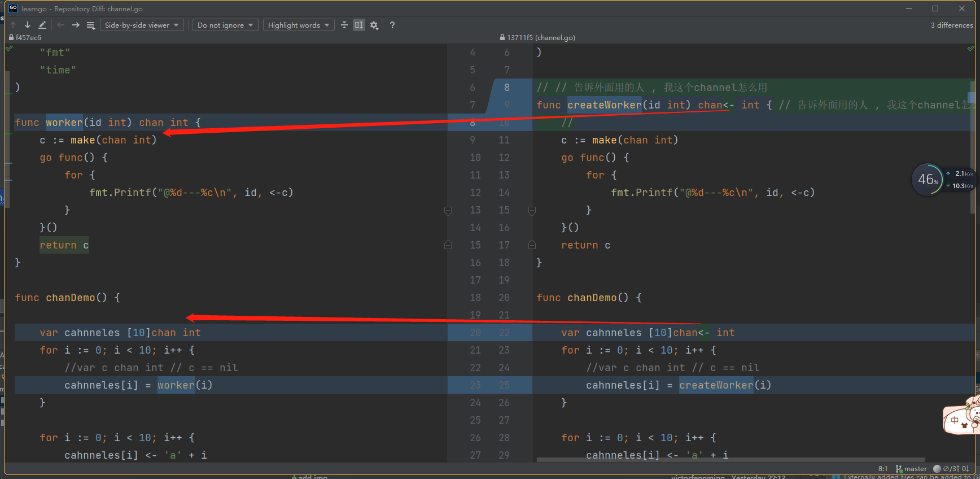Click the fold marker beside line 13 on left
Screen dimensions: 980x479
click(x=448, y=210)
